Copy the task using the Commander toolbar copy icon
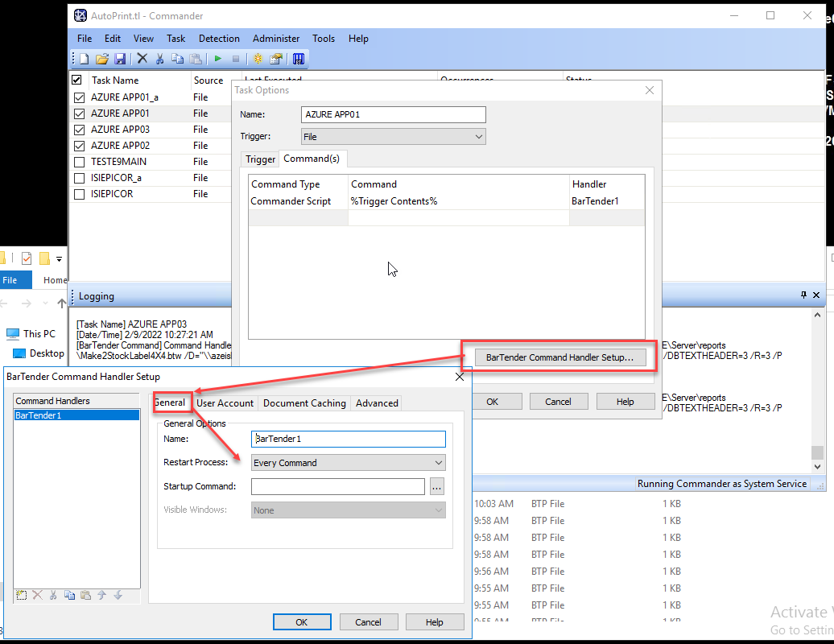834x644 pixels. tap(177, 59)
